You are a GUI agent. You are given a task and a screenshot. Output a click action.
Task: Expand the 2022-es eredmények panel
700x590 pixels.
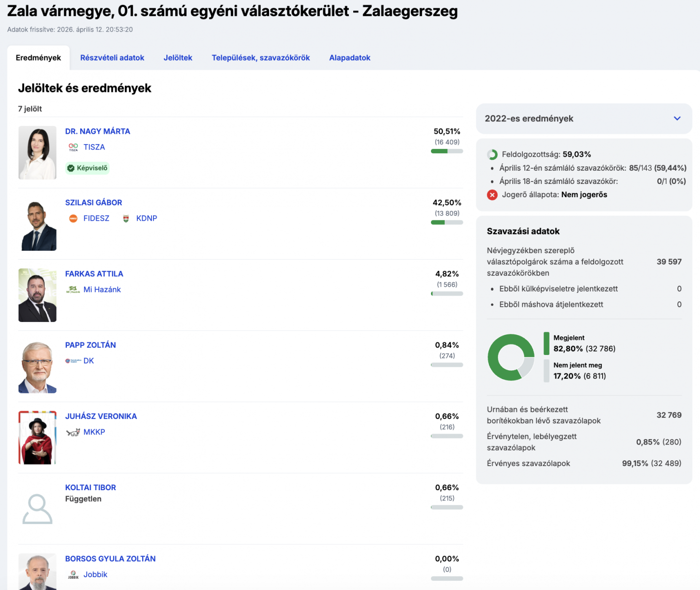pos(584,118)
